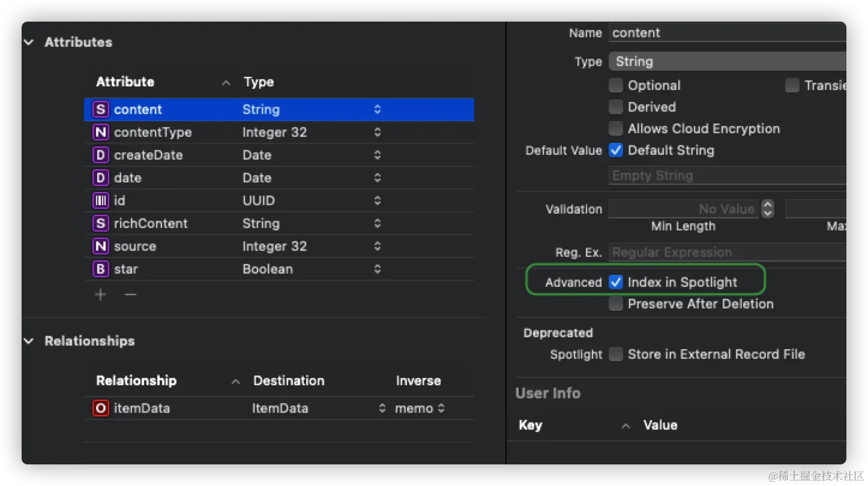Open type dropdown for star row
This screenshot has width=868, height=486.
377,269
